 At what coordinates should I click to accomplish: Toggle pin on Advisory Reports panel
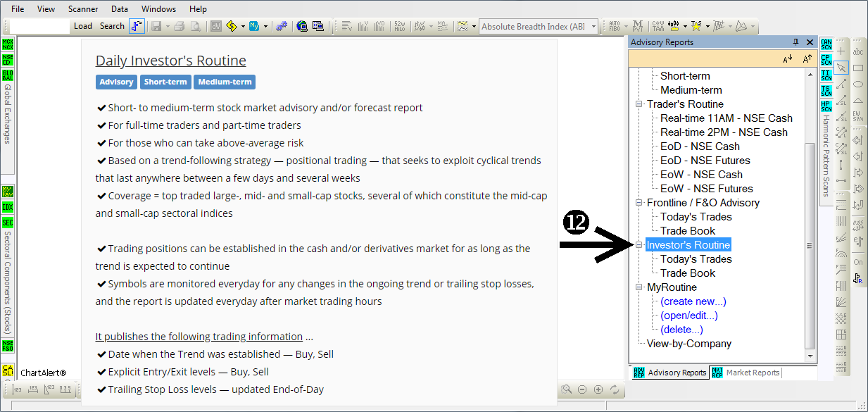(796, 42)
